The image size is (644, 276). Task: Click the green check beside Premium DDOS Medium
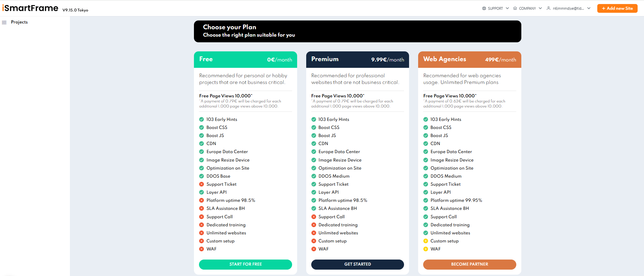[x=314, y=176]
